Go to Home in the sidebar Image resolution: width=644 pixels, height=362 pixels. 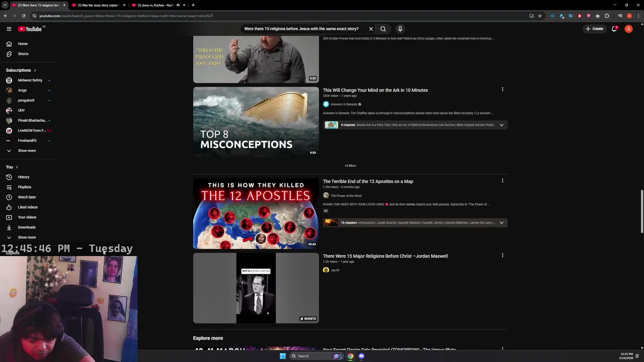pos(23,44)
